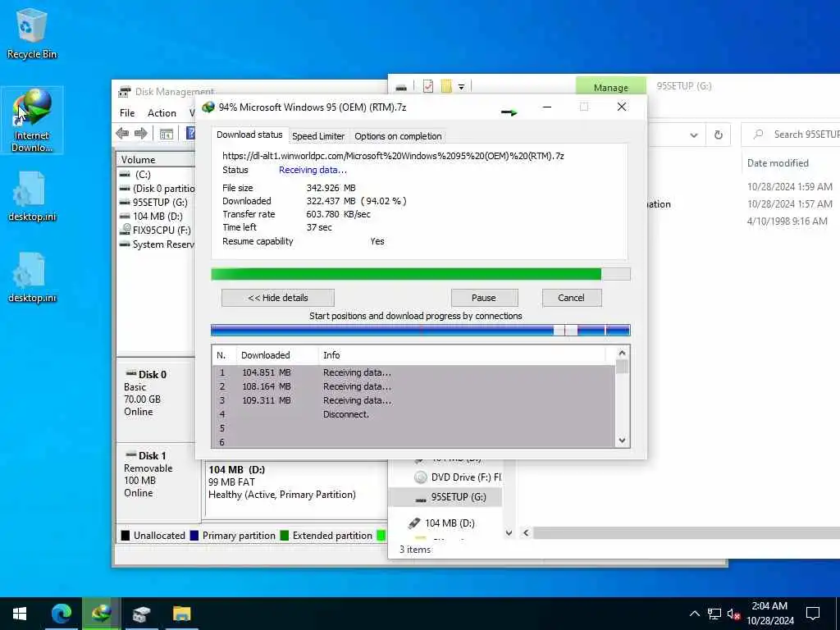Click the 104 MB (D:) partition block
This screenshot has height=630, width=840.
pyautogui.click(x=295, y=489)
